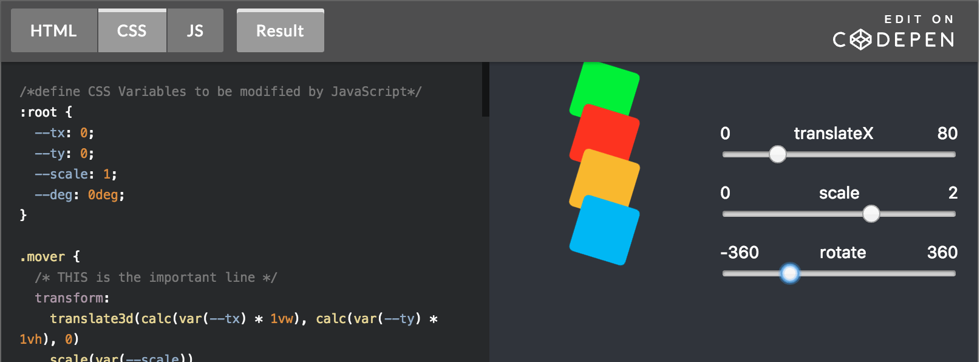Click the ':root {' line
Viewport: 980px width, 362px height.
pyautogui.click(x=46, y=112)
